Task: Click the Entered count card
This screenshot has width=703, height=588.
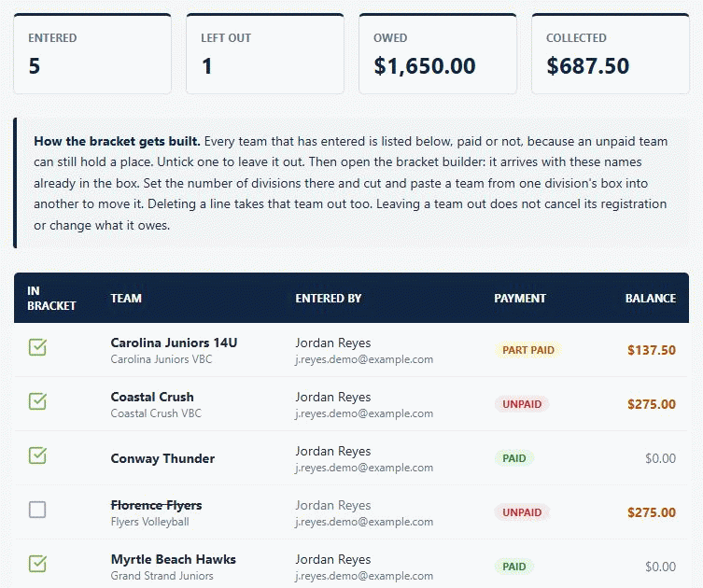Action: pos(92,54)
